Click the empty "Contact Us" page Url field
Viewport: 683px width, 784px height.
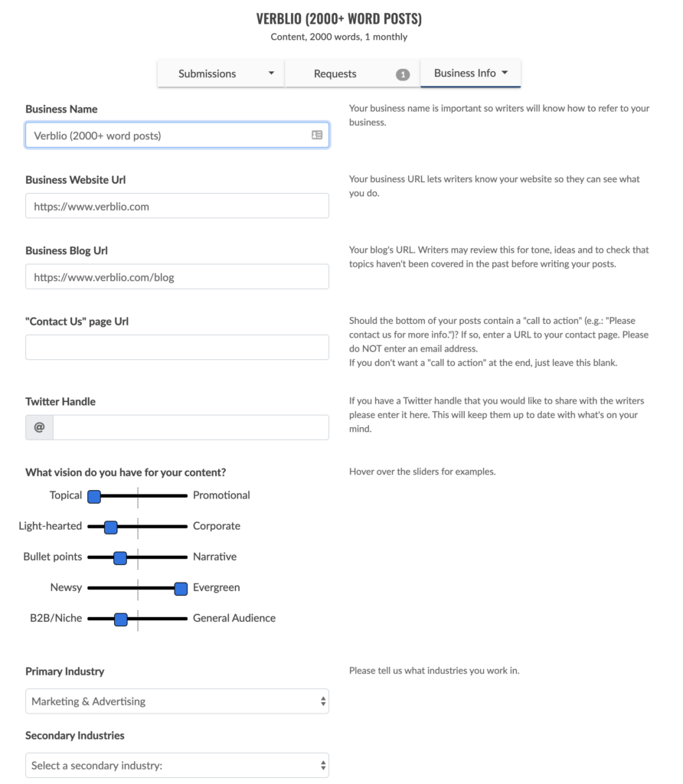[x=177, y=348]
